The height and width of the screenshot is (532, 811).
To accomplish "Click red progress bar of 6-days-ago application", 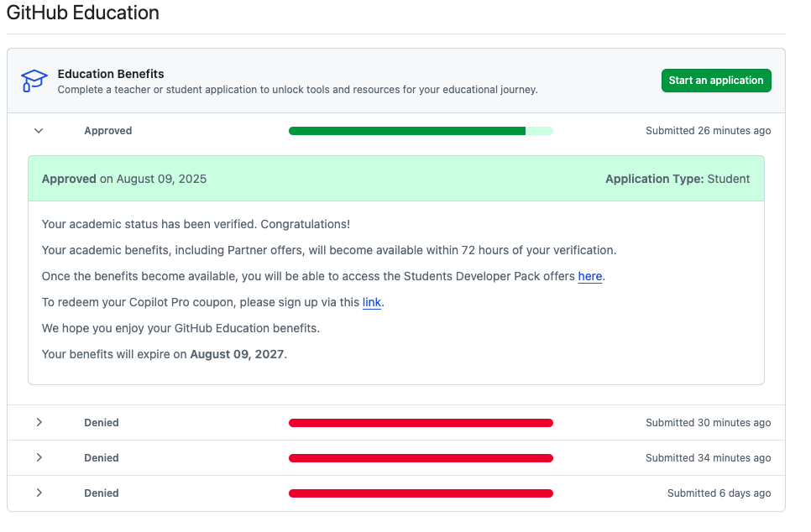I will 420,493.
